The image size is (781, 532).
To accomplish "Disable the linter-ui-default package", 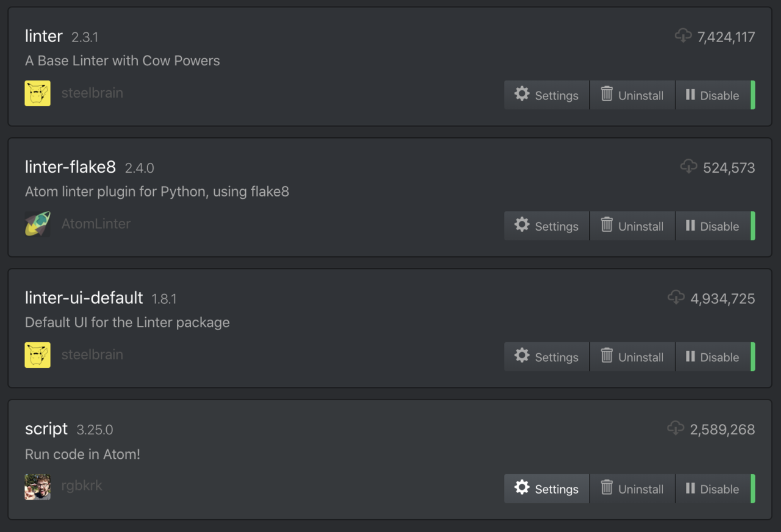I will point(713,357).
